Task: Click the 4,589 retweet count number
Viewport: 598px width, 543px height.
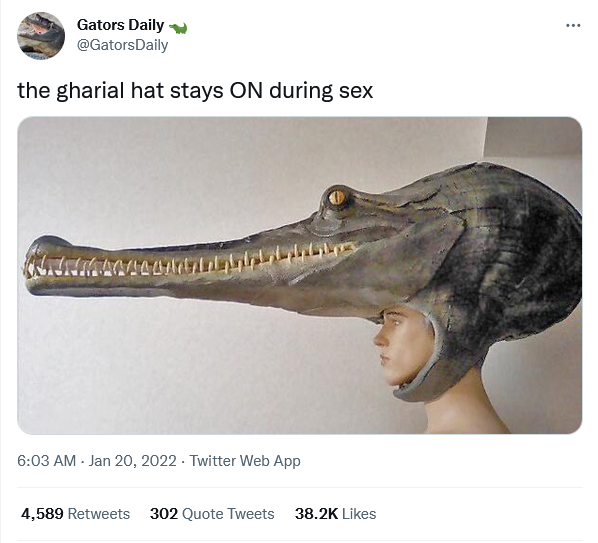Action: 42,514
